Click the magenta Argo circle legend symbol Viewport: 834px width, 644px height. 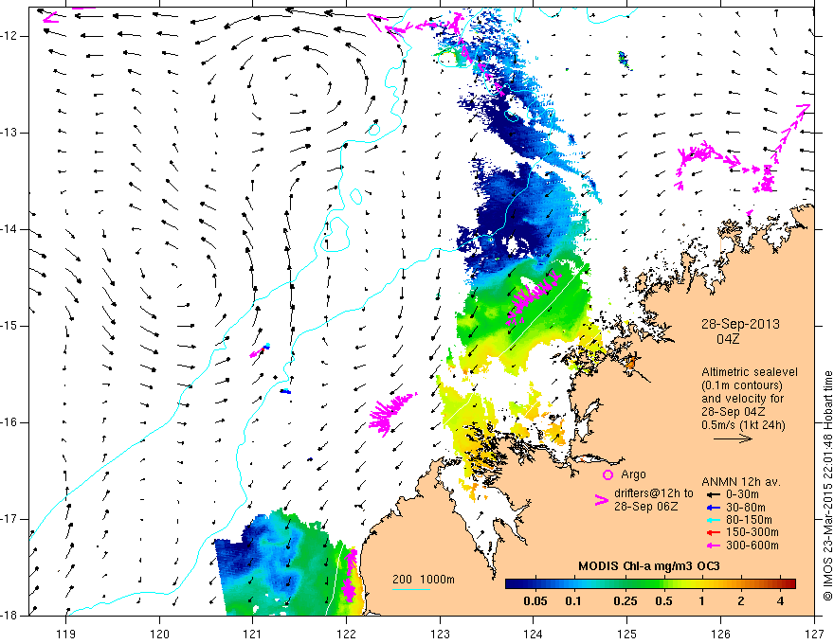coord(607,474)
